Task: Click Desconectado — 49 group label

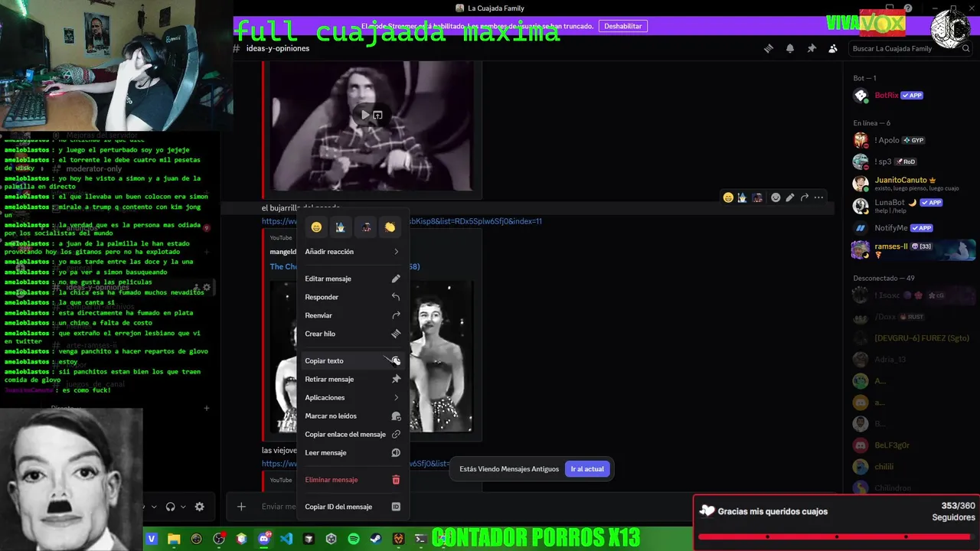Action: pos(884,278)
